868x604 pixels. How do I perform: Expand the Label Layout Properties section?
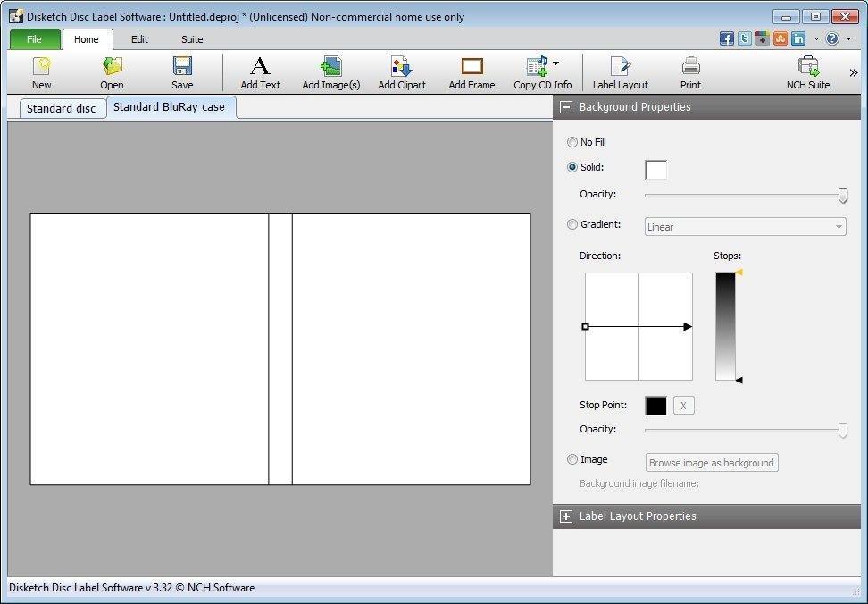(x=566, y=516)
